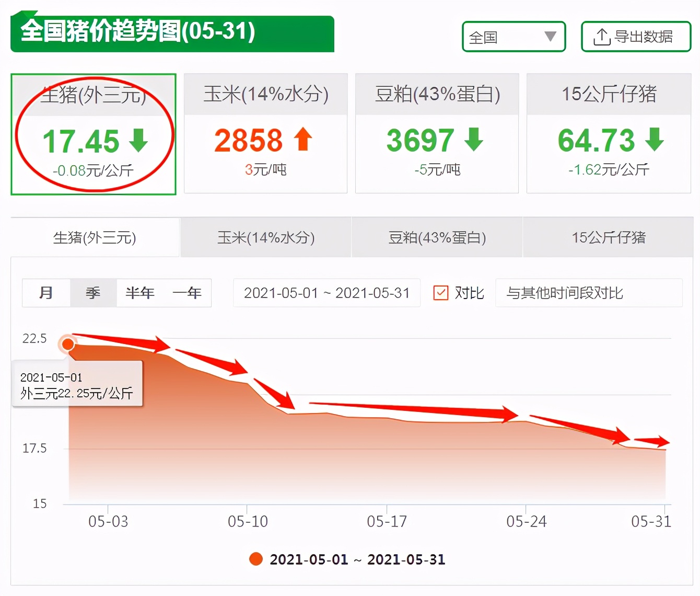
Task: Click the 与其他时间段对比 button
Action: point(588,293)
